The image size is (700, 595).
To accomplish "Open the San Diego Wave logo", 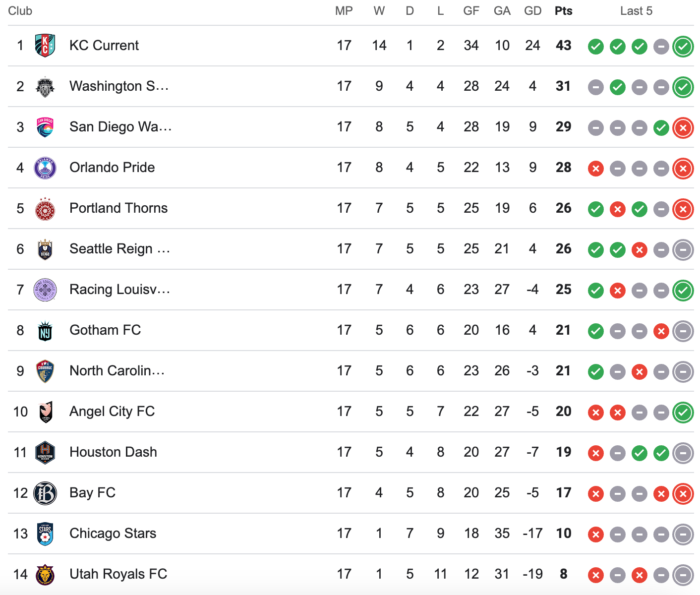I will [x=45, y=127].
